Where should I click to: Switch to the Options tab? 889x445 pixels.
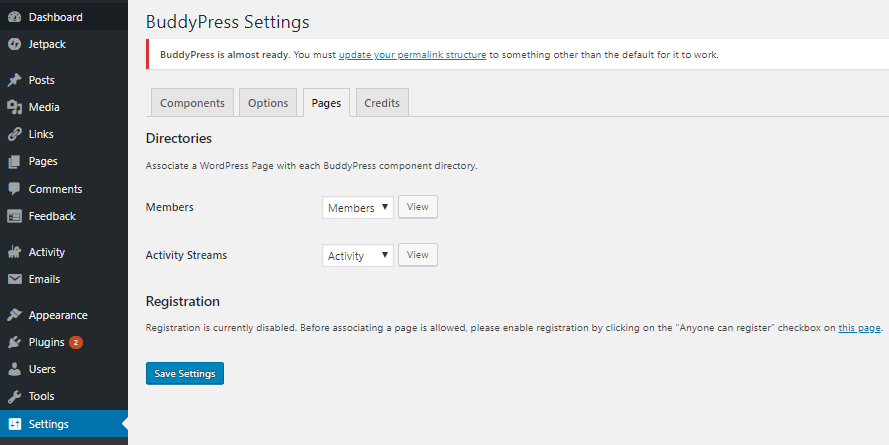point(268,103)
